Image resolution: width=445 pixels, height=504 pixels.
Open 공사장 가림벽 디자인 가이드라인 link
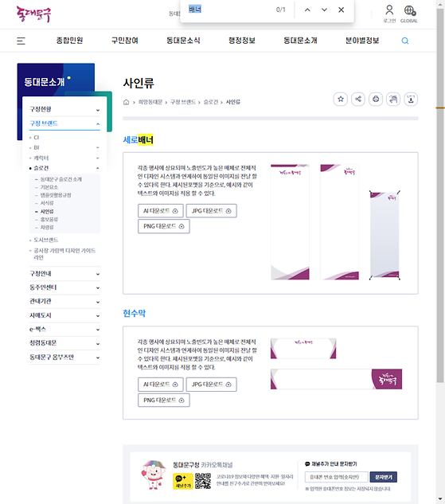point(64,254)
